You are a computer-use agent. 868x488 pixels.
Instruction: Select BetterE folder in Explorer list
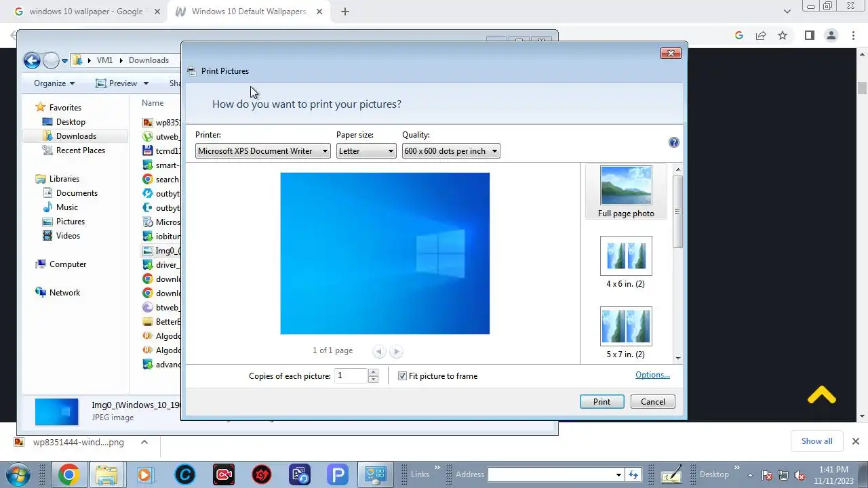click(161, 322)
